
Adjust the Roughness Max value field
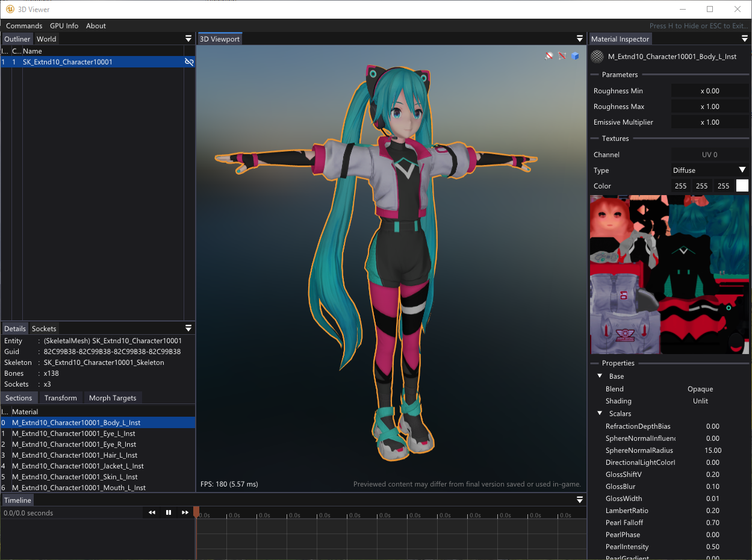click(710, 107)
